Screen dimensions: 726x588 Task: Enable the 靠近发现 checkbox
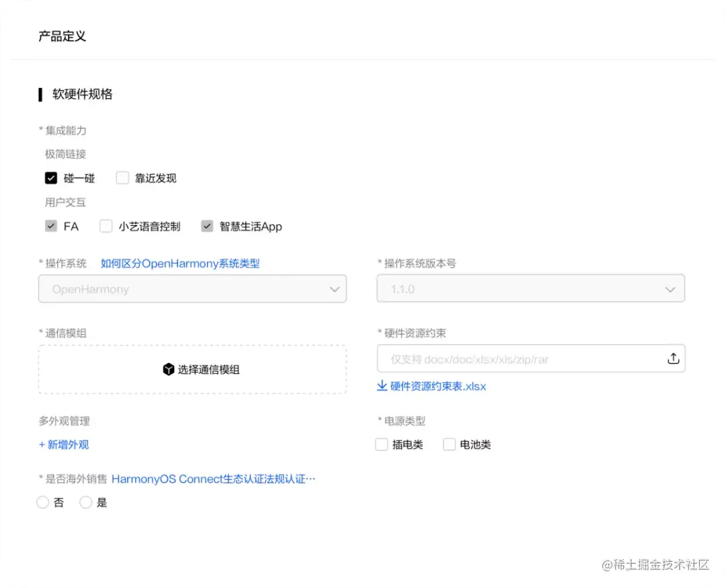click(122, 178)
